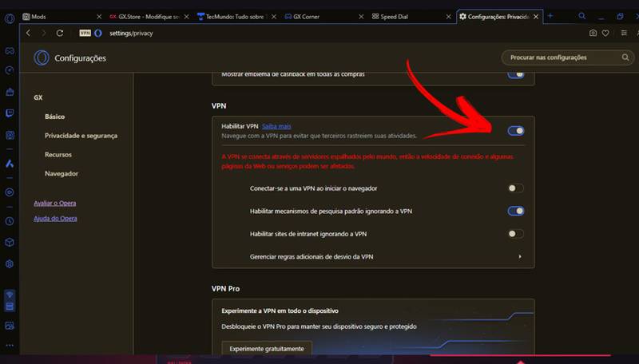Click the VPN badge in address bar

pyautogui.click(x=85, y=33)
